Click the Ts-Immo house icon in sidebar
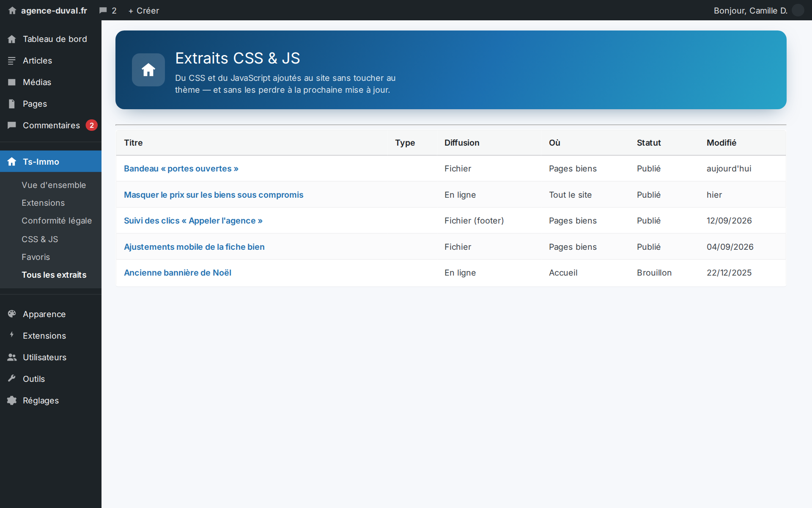The image size is (812, 508). (x=12, y=162)
